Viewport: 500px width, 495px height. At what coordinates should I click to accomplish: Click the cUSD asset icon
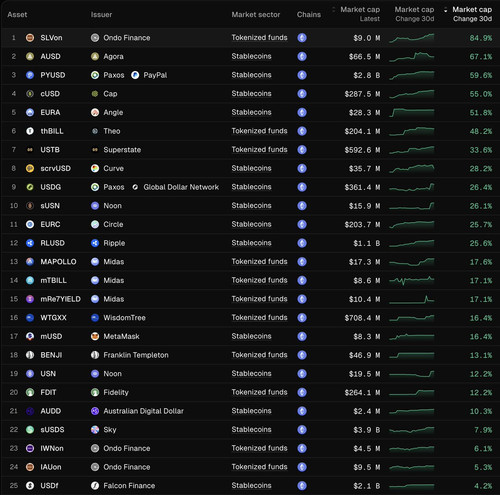click(30, 94)
